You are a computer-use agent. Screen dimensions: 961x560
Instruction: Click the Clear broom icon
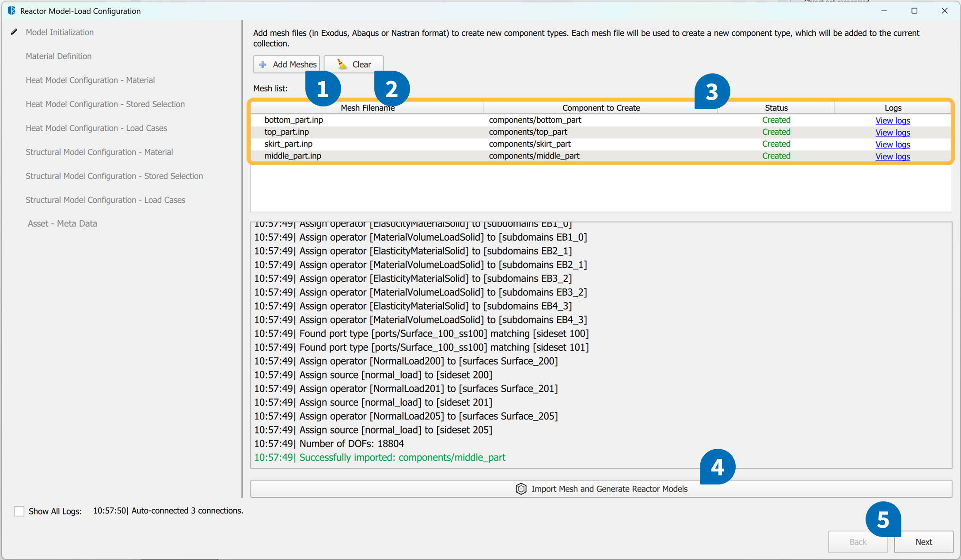[342, 64]
